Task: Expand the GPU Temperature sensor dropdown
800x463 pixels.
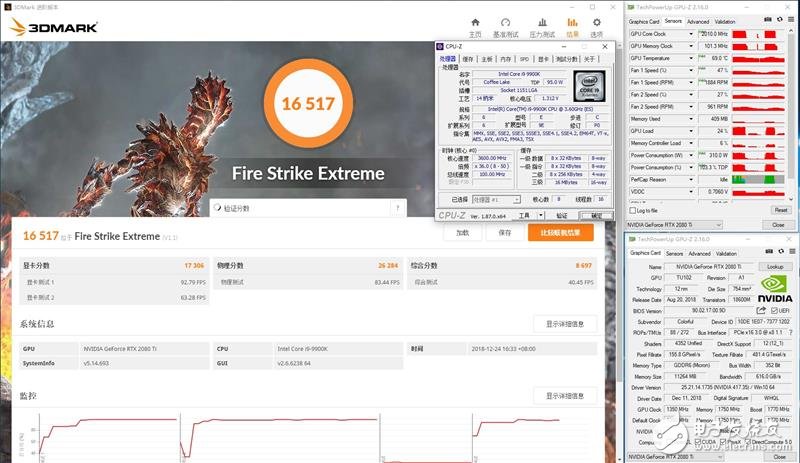Action: coord(691,58)
